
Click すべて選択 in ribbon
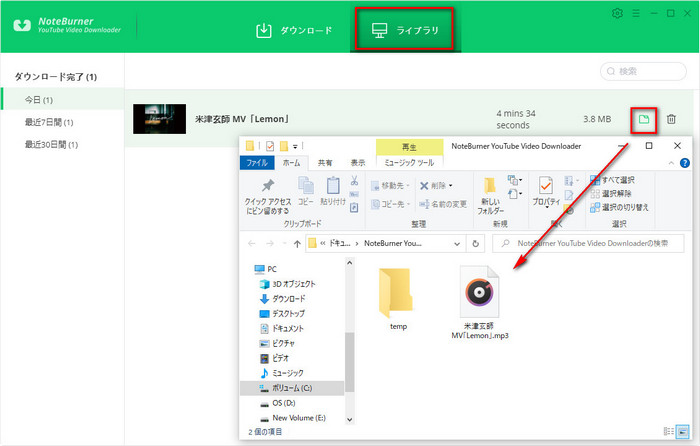[612, 180]
